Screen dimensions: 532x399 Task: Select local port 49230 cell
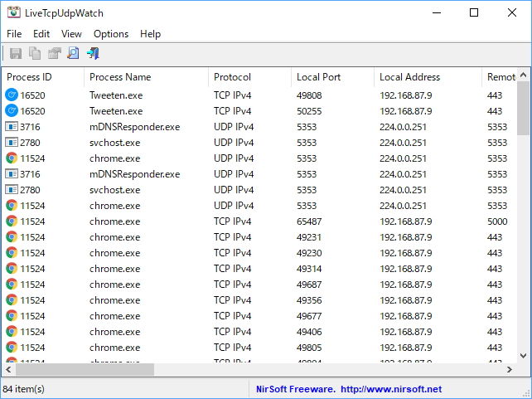(x=309, y=253)
